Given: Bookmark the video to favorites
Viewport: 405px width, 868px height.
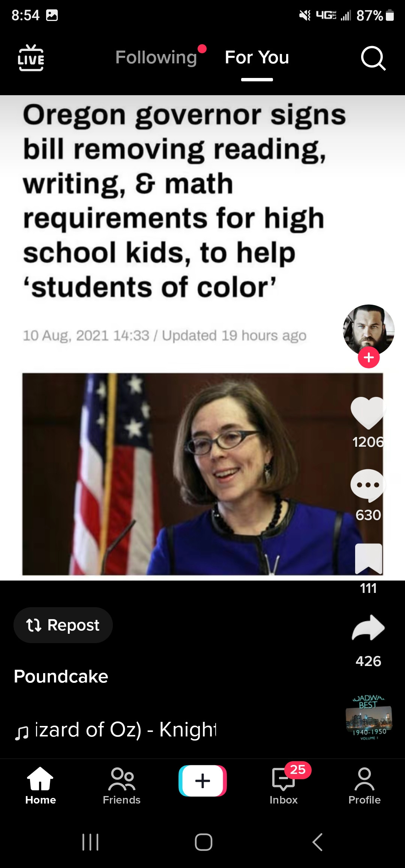Looking at the screenshot, I should (x=369, y=558).
